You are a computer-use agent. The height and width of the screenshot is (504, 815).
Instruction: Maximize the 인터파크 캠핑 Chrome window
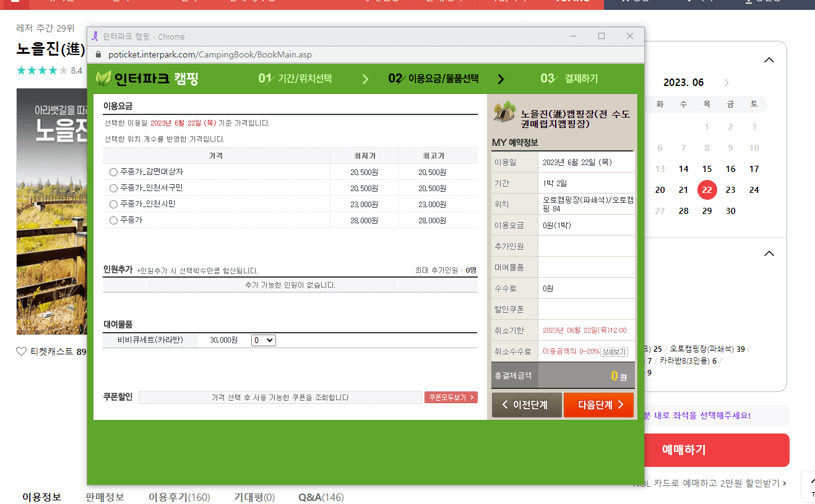pyautogui.click(x=601, y=36)
